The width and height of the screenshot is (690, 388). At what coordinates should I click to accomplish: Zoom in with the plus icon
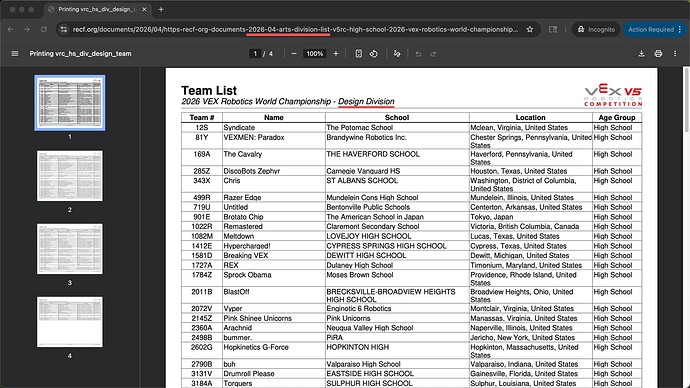pyautogui.click(x=336, y=54)
